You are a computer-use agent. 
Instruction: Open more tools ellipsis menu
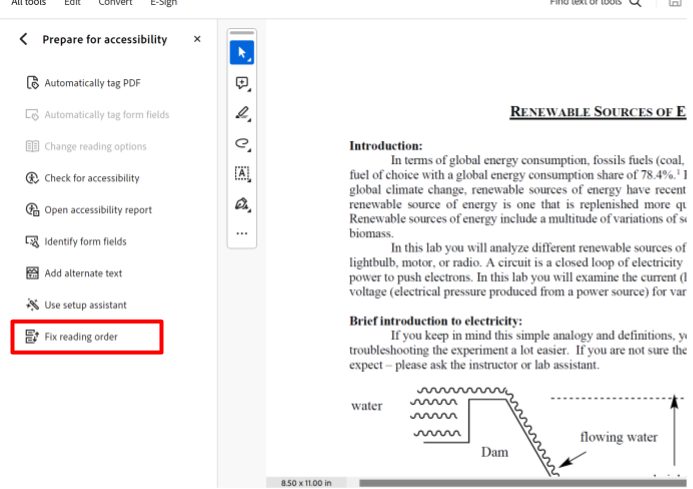[241, 233]
